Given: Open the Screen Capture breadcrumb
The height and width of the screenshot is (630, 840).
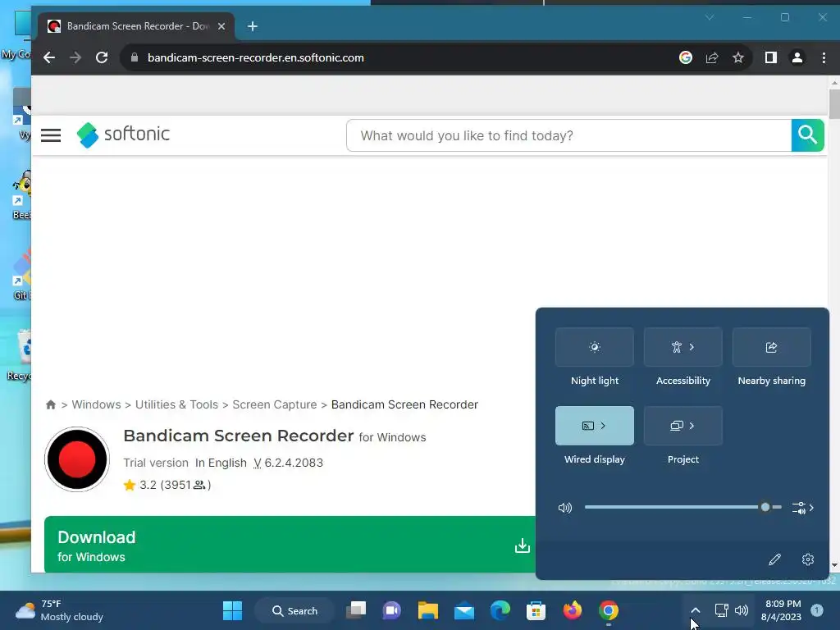Looking at the screenshot, I should coord(274,404).
